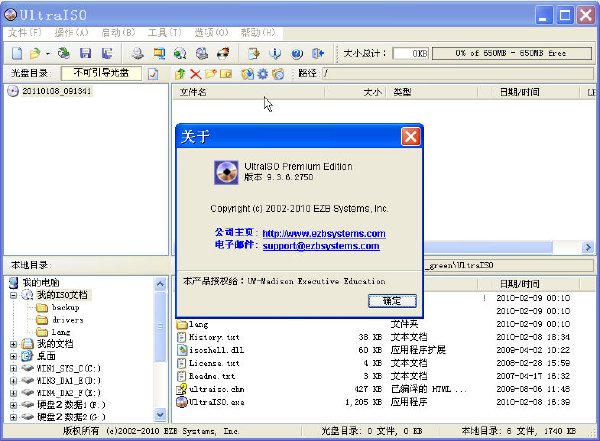The height and width of the screenshot is (441, 600).
Task: Click the local tree scrollbar down arrow
Action: pos(160,414)
